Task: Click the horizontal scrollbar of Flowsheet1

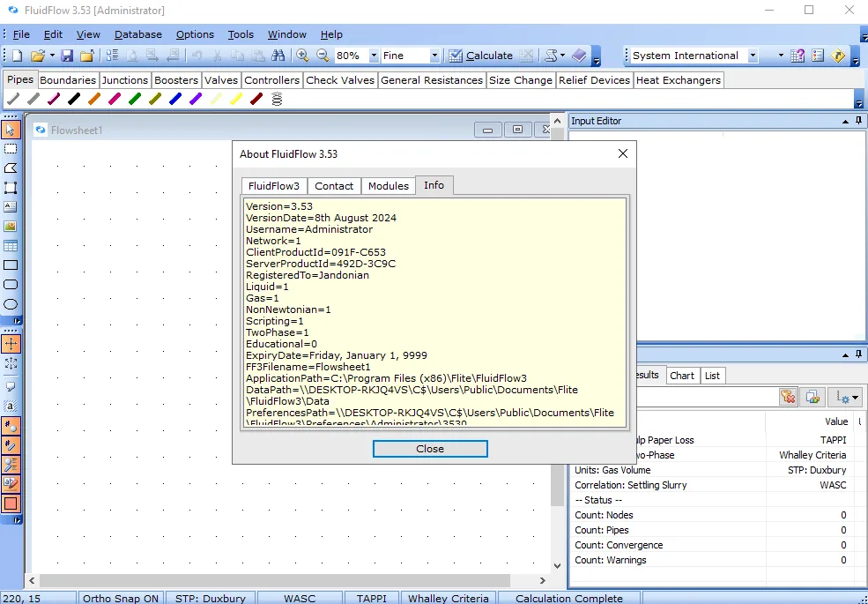Action: (x=286, y=580)
